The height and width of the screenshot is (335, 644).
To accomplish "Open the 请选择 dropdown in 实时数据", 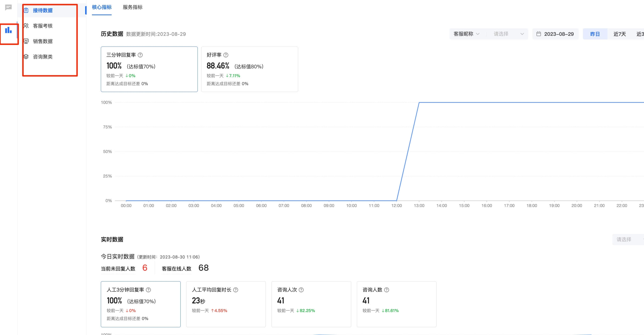I will [x=628, y=239].
